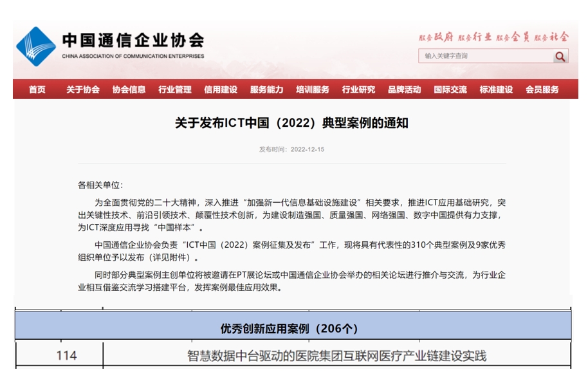Click the publish date 2022-12-15
This screenshot has height=381, width=588.
[308, 149]
